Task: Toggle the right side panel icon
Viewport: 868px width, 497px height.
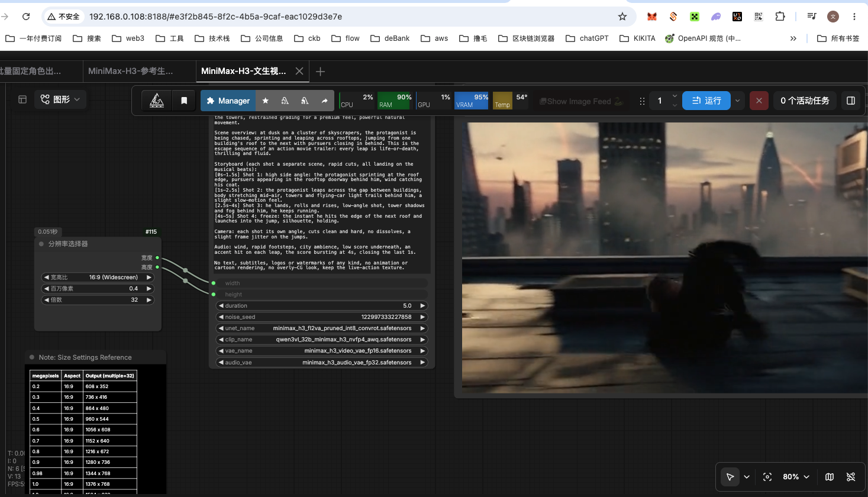Action: (x=851, y=101)
